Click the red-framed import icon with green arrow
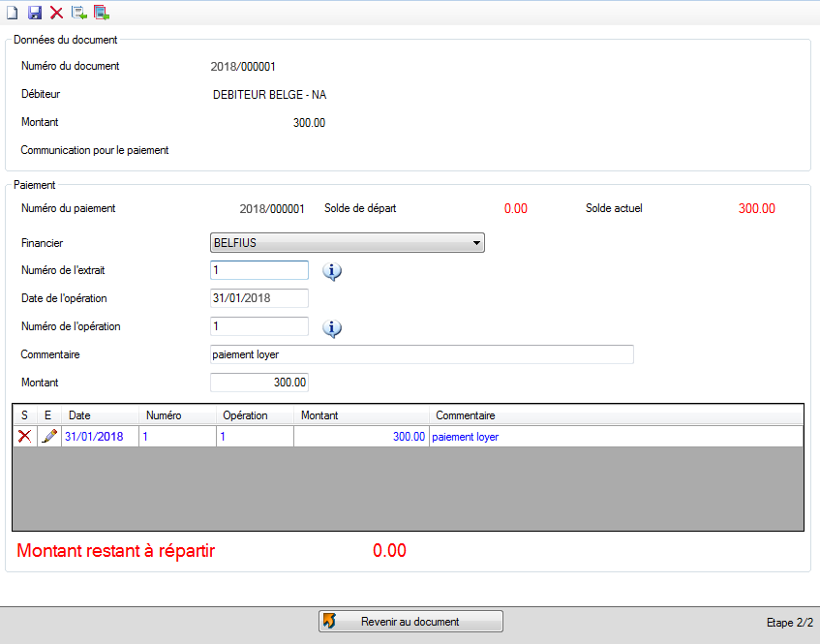 point(102,13)
